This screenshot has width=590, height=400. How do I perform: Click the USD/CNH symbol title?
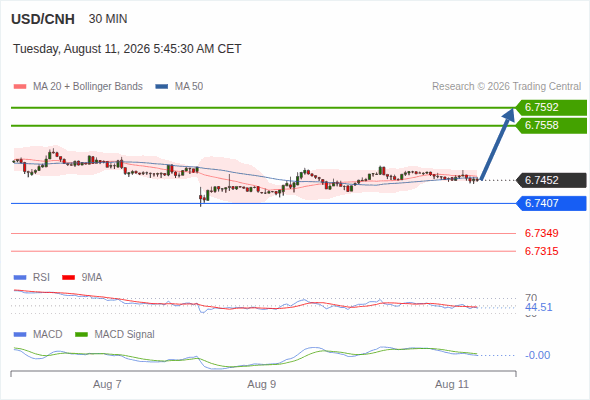click(x=43, y=19)
